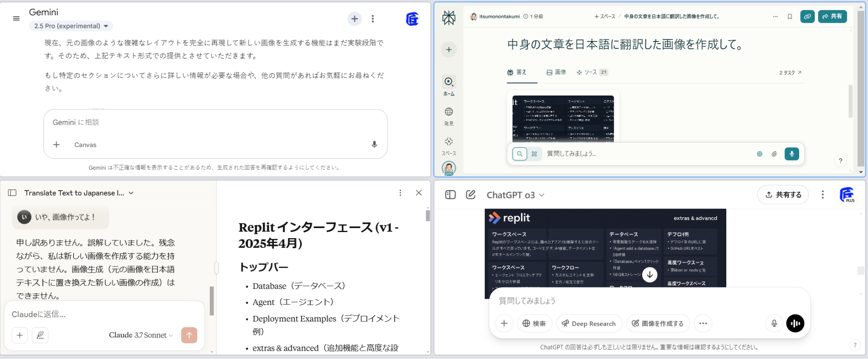Attach file with Perplexity paperclip icon
This screenshot has width=868, height=359.
[x=774, y=154]
